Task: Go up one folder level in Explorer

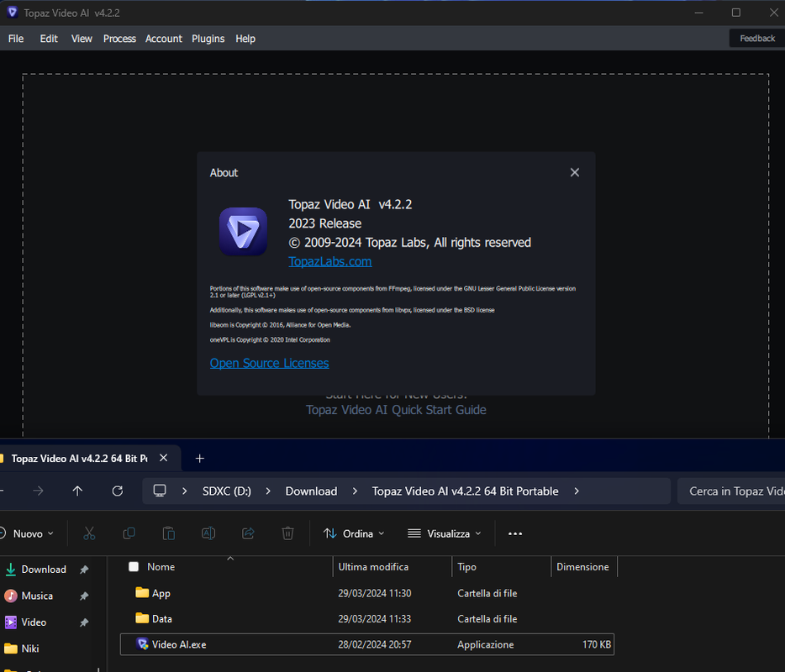Action: [77, 491]
